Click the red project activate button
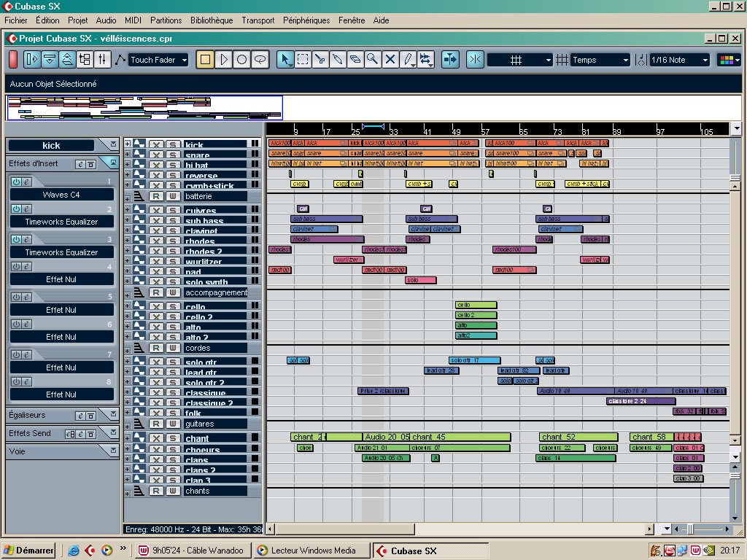Viewport: 747px width, 560px height. [13, 60]
